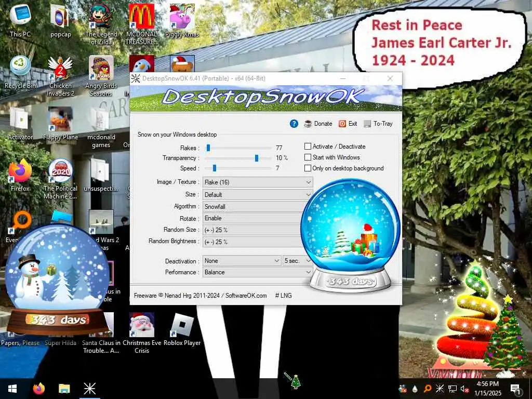Open the network status tray icon
The height and width of the screenshot is (399, 532).
[453, 389]
